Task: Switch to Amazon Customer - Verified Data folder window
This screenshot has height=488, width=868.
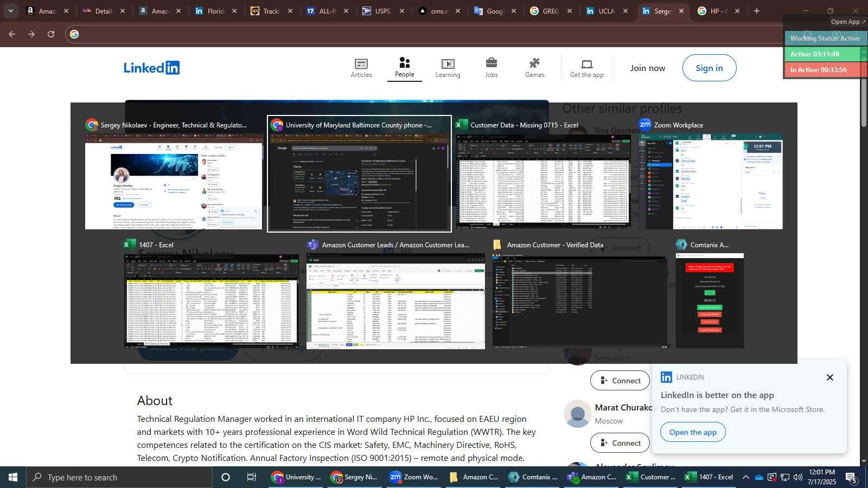Action: tap(579, 293)
